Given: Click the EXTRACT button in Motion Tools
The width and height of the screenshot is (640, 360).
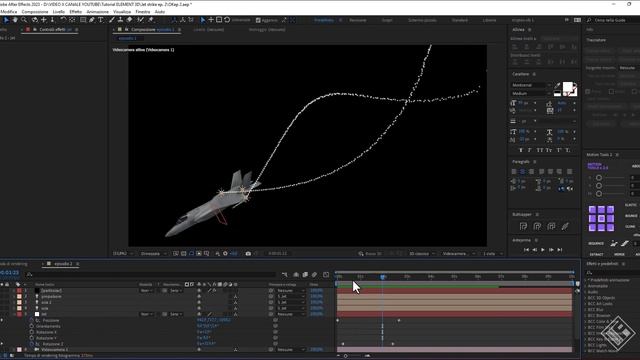Looking at the screenshot, I should tap(596, 255).
